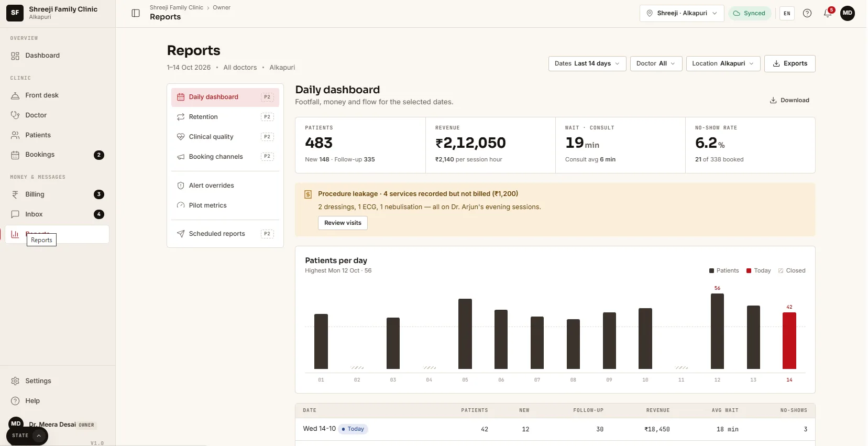Image resolution: width=868 pixels, height=446 pixels.
Task: Click the Inbox message icon
Action: [x=15, y=214]
